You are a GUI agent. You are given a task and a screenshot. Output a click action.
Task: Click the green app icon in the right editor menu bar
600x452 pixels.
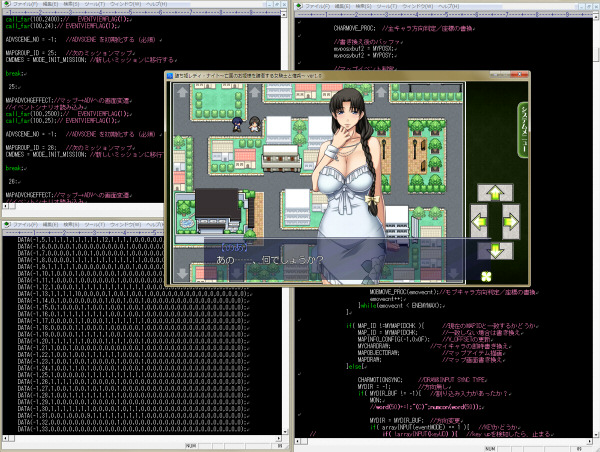point(299,6)
